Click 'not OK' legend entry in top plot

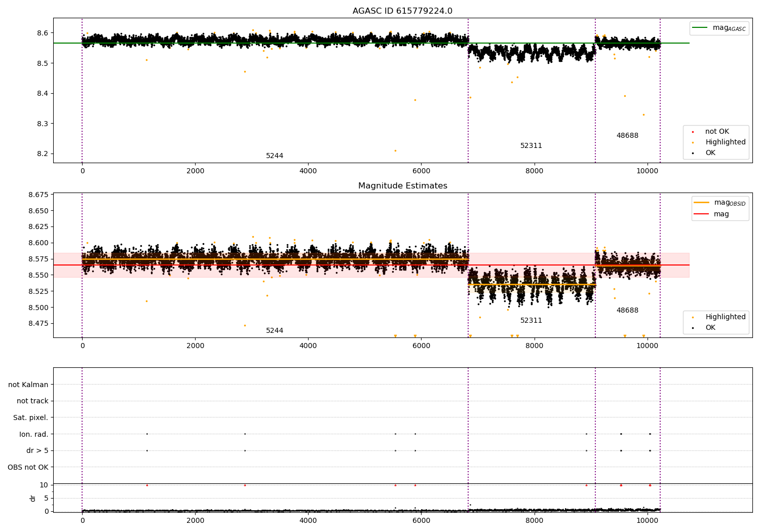tap(717, 132)
